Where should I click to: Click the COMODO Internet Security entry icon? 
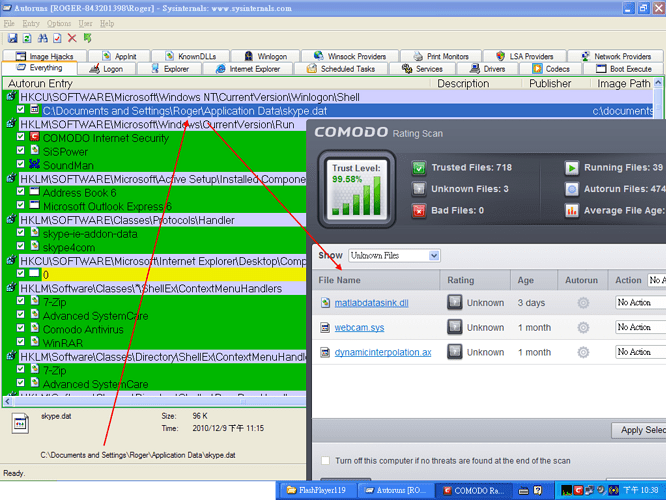(x=34, y=137)
